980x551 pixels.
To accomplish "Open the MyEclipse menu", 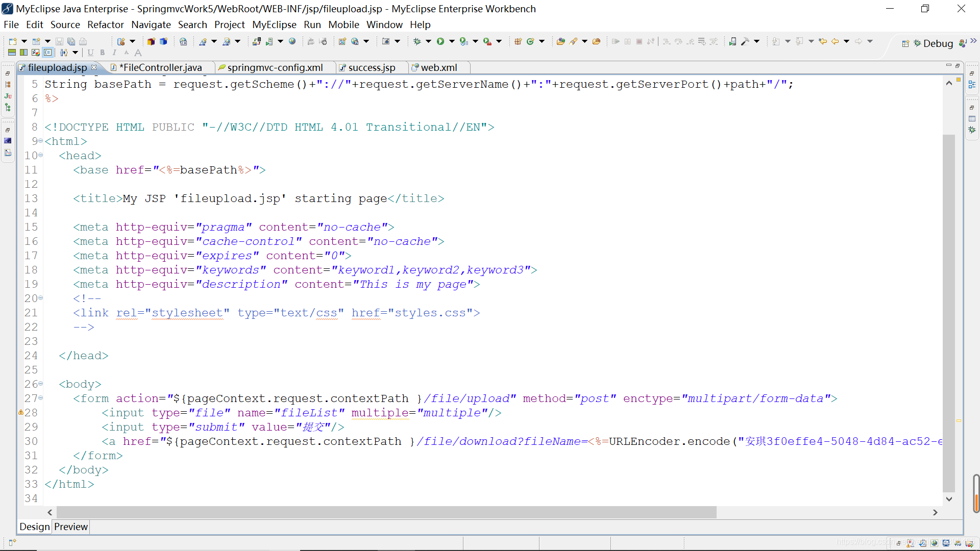I will click(x=274, y=24).
